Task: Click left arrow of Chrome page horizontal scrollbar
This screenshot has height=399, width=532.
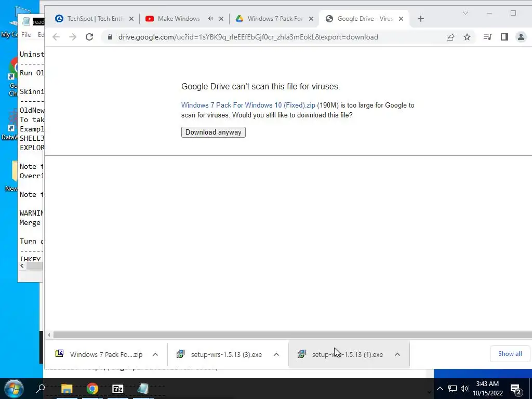Action: [49, 335]
